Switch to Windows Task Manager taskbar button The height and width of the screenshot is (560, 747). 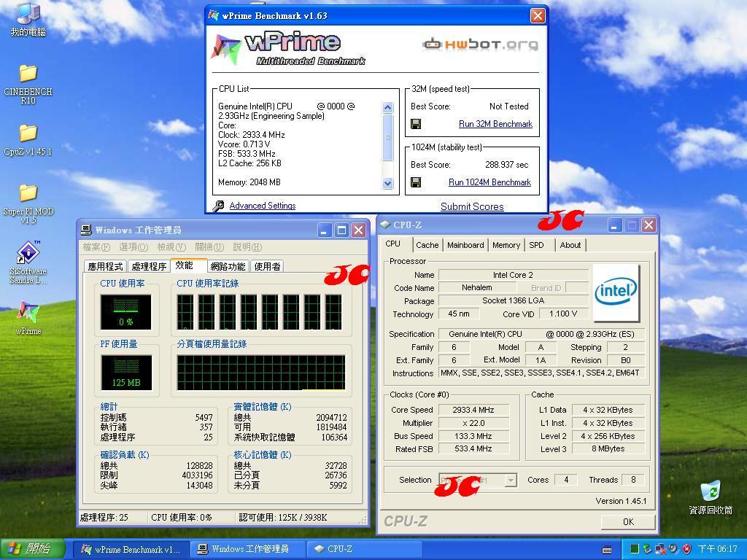[247, 549]
